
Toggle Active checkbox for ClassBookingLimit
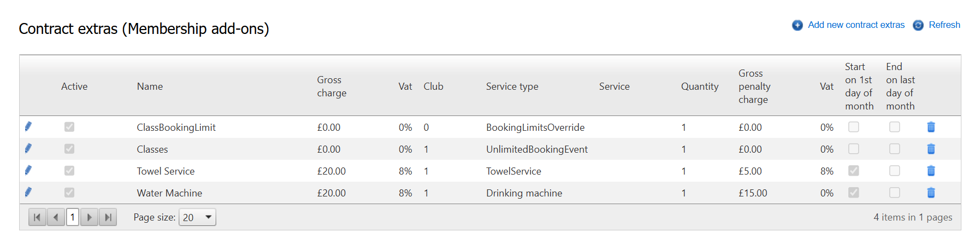pos(69,127)
